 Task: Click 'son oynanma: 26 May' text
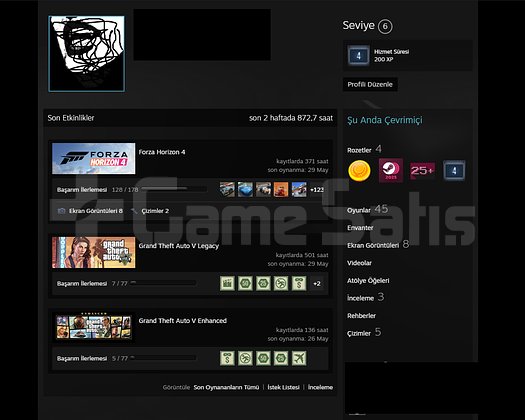pyautogui.click(x=298, y=339)
